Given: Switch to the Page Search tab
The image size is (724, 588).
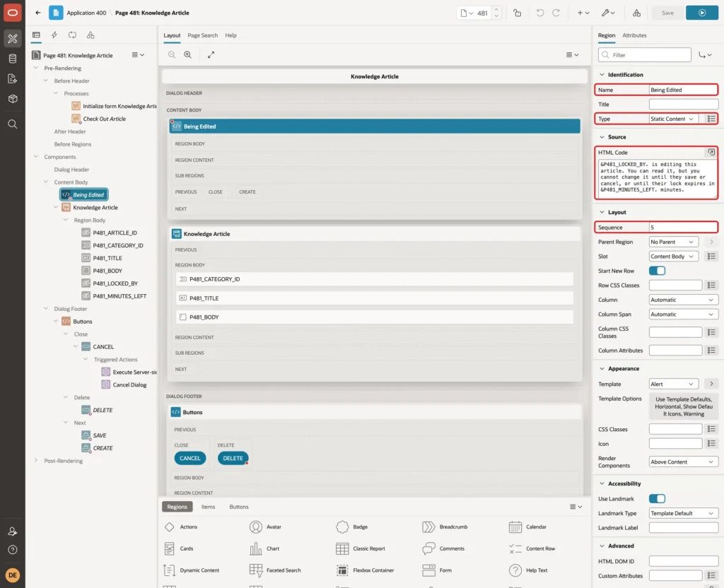Looking at the screenshot, I should pyautogui.click(x=202, y=35).
